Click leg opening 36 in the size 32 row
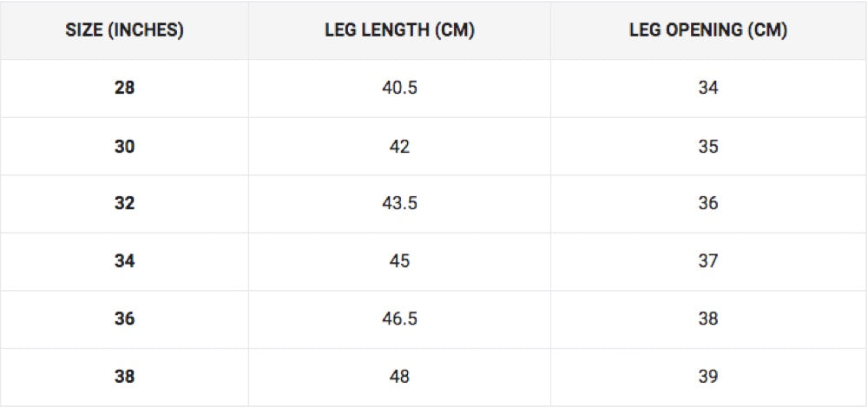 tap(708, 204)
